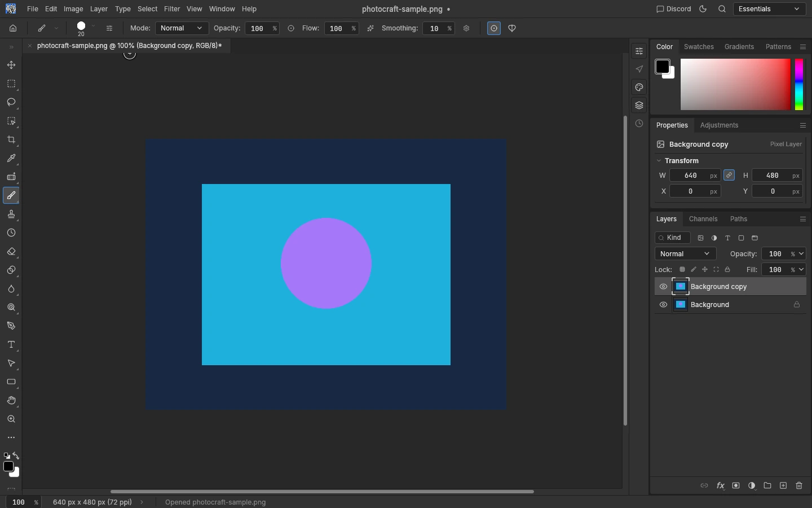Screen dimensions: 812x508
Task: Switch to the Adjustments tab
Action: pyautogui.click(x=719, y=125)
